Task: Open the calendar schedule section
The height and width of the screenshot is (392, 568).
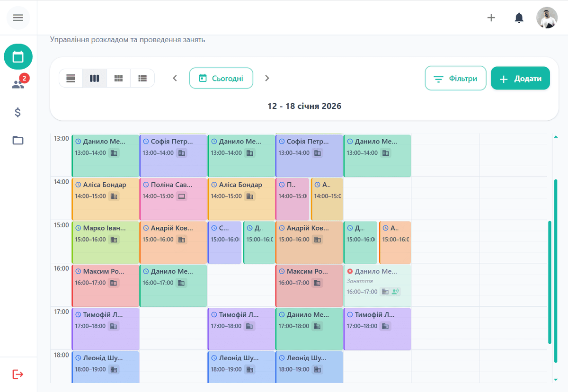Action: tap(18, 57)
